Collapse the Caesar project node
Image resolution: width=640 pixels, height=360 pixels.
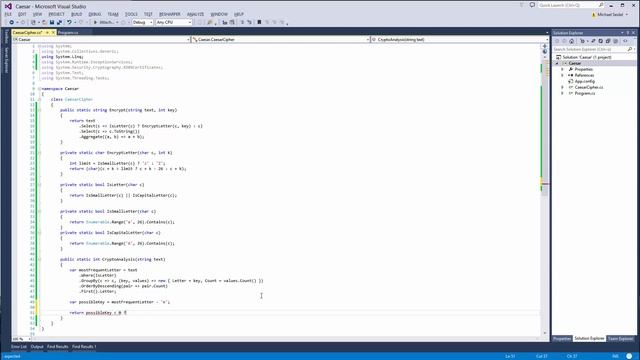557,63
